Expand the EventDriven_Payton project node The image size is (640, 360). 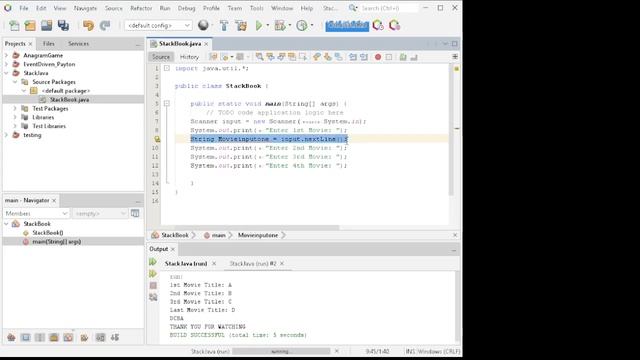pyautogui.click(x=6, y=64)
